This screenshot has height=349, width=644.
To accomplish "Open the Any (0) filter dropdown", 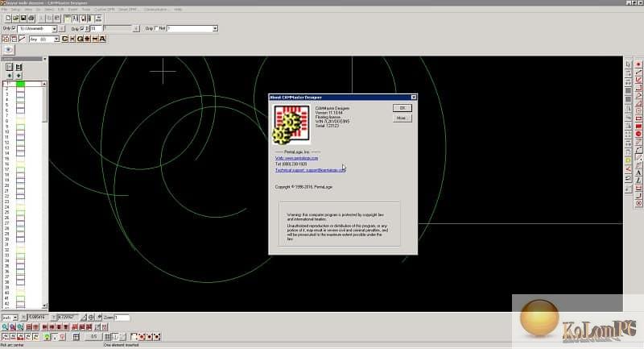I will pyautogui.click(x=56, y=39).
